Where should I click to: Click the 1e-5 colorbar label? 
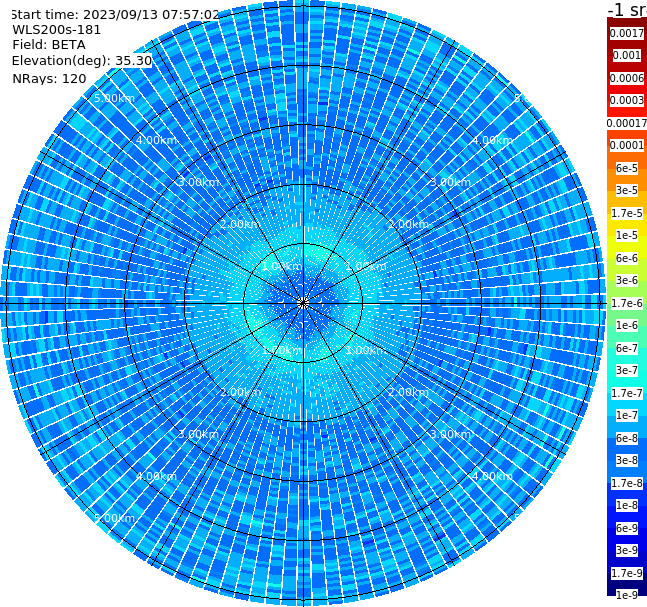click(x=627, y=235)
